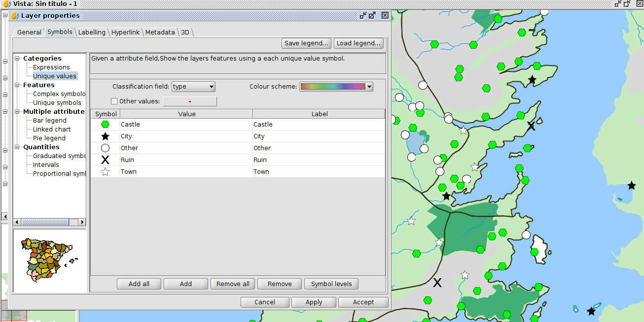Click the Other values symbol swatch
644x322 pixels.
coord(190,101)
